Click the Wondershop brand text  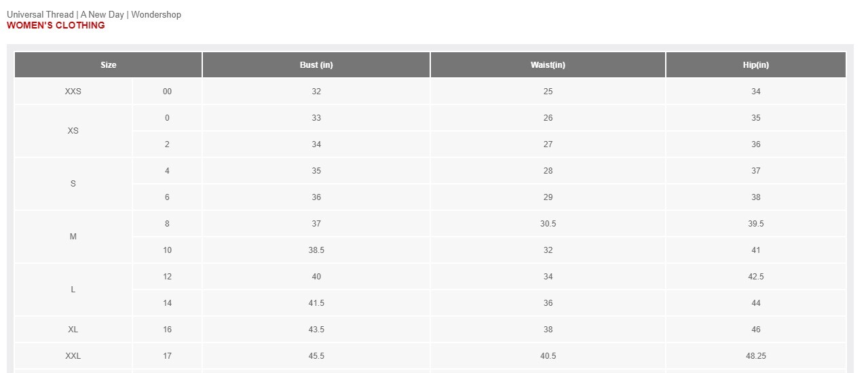pyautogui.click(x=156, y=14)
